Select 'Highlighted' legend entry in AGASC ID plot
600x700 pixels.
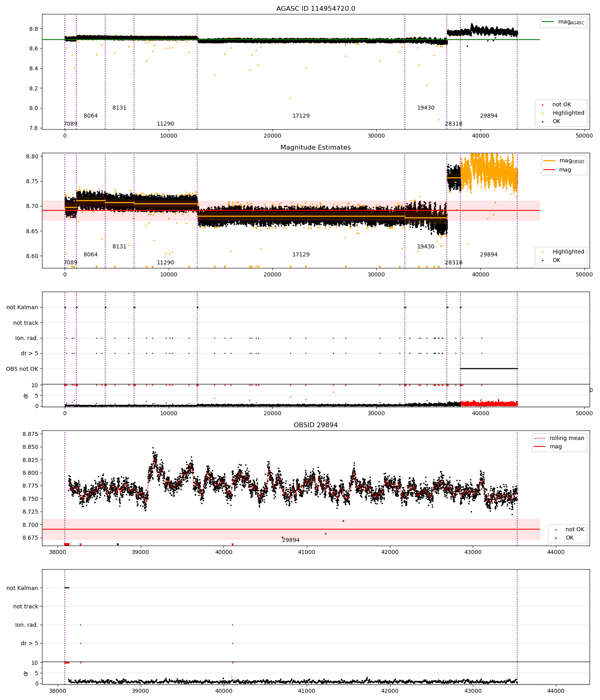568,113
